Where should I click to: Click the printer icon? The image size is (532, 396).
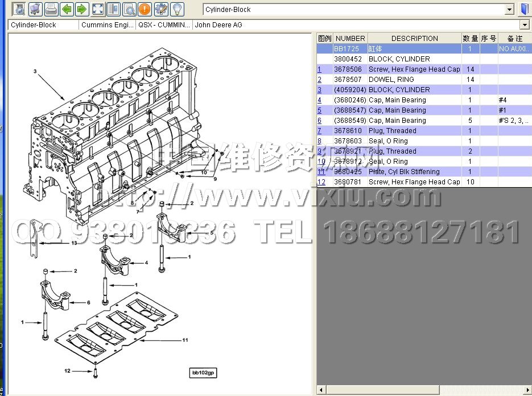(x=51, y=9)
